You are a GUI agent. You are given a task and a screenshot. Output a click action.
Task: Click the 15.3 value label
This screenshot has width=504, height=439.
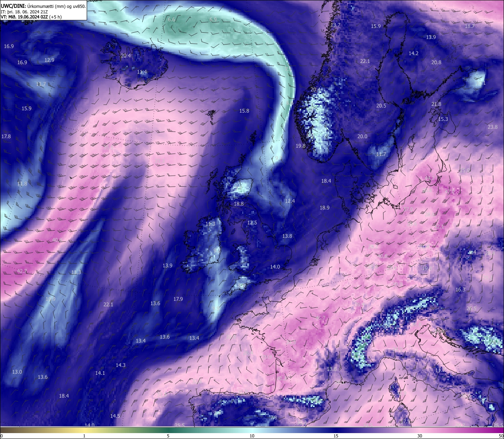[443, 119]
